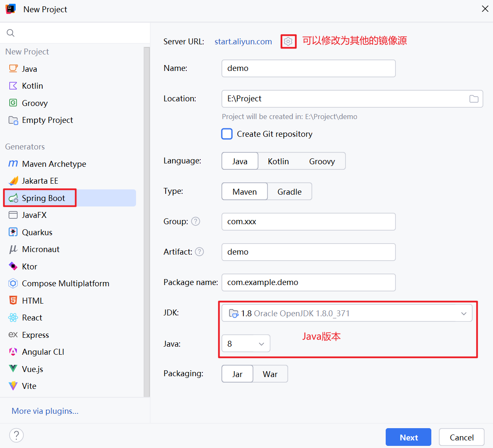Click the React atom icon

(x=13, y=318)
